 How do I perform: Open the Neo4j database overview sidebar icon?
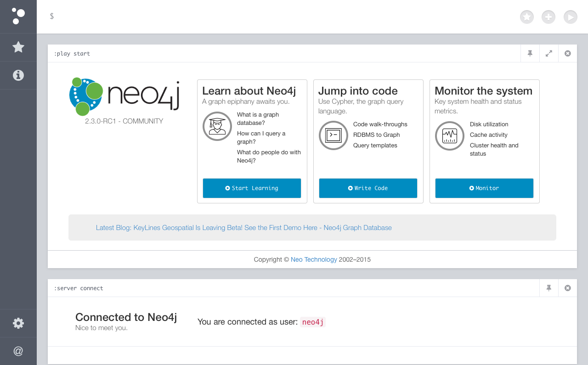click(x=18, y=17)
